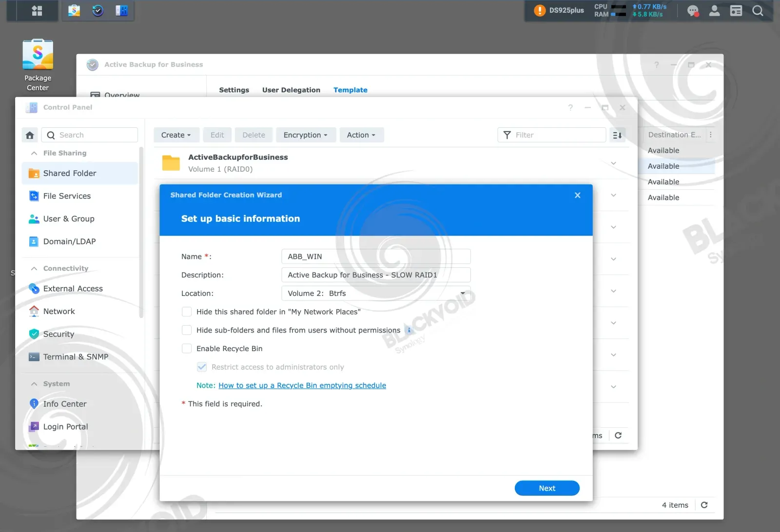This screenshot has width=780, height=532.
Task: Open Login Portal in sidebar
Action: (x=80, y=427)
